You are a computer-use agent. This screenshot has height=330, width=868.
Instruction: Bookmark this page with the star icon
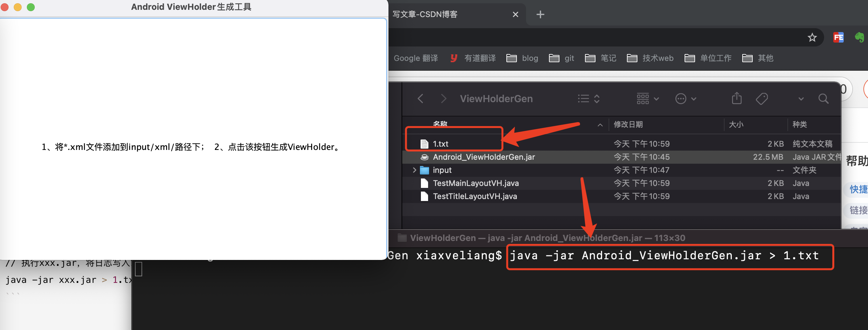(812, 37)
